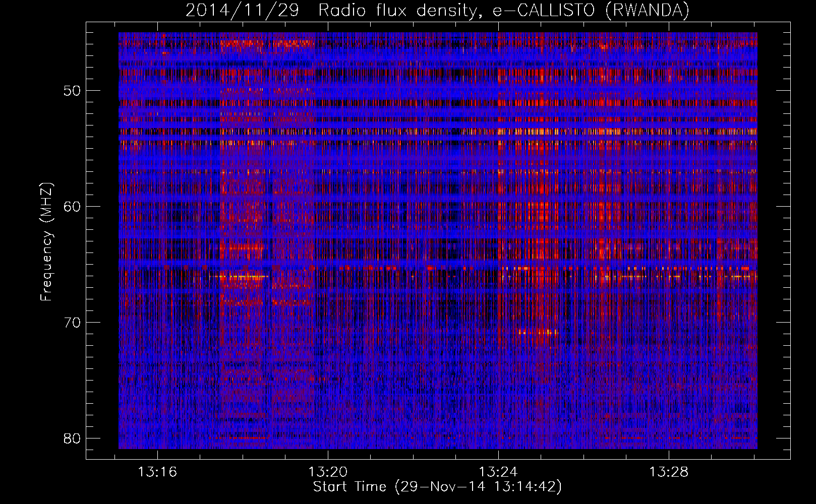Click the 50 MHz tick label
Viewport: 816px width, 504px height.
pos(72,91)
